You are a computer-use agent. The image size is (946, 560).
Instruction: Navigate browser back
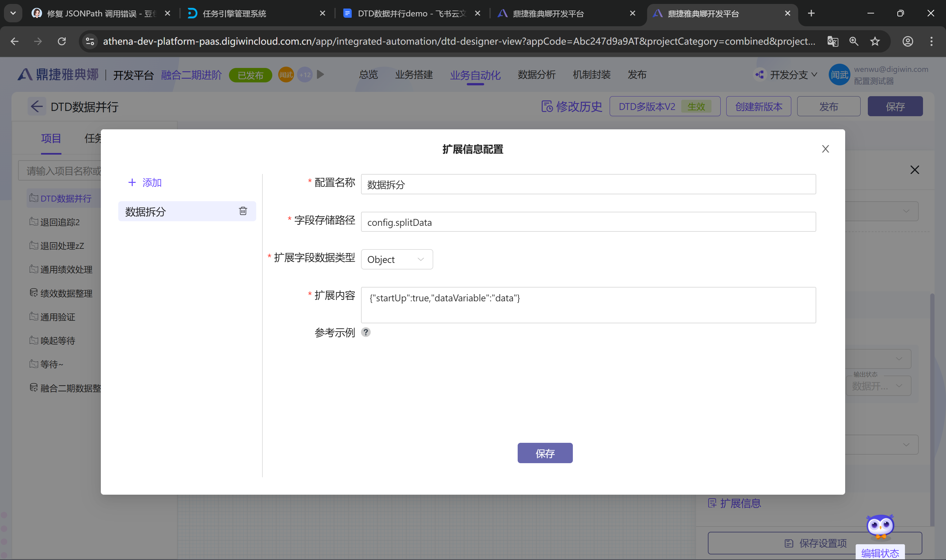tap(14, 41)
